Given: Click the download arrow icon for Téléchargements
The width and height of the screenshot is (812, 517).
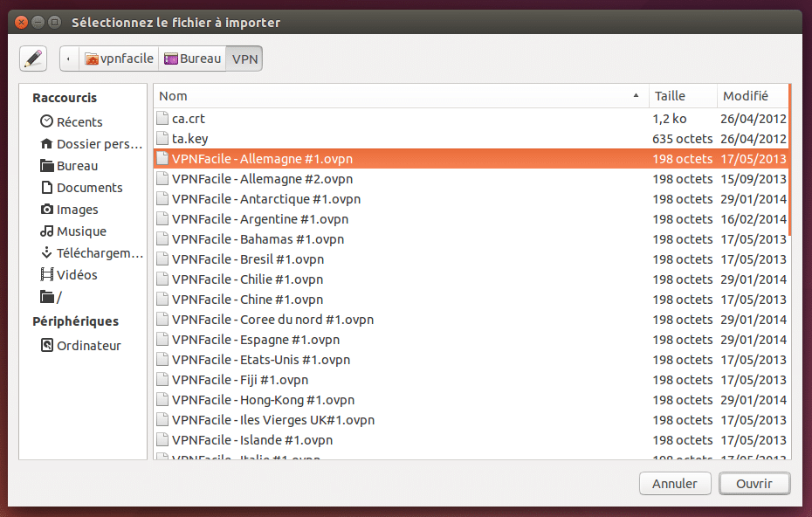Looking at the screenshot, I should tap(46, 252).
